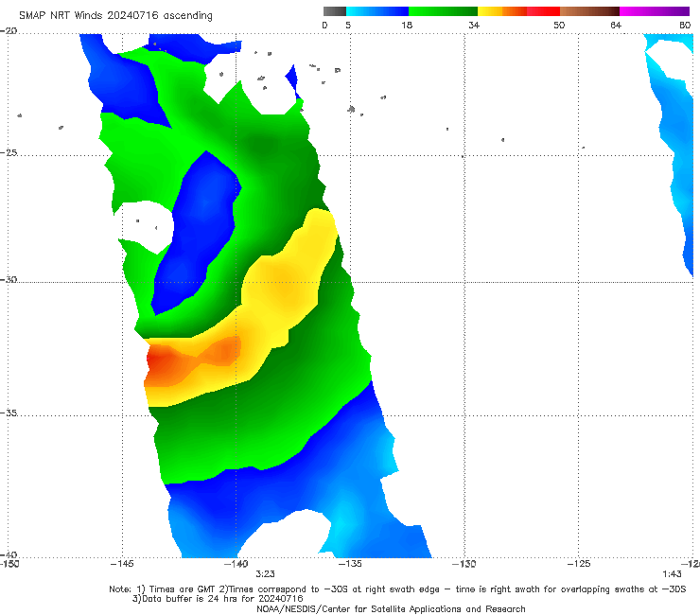Click the latitude label '-25'
Screen dimensions: 700x615
9,152
